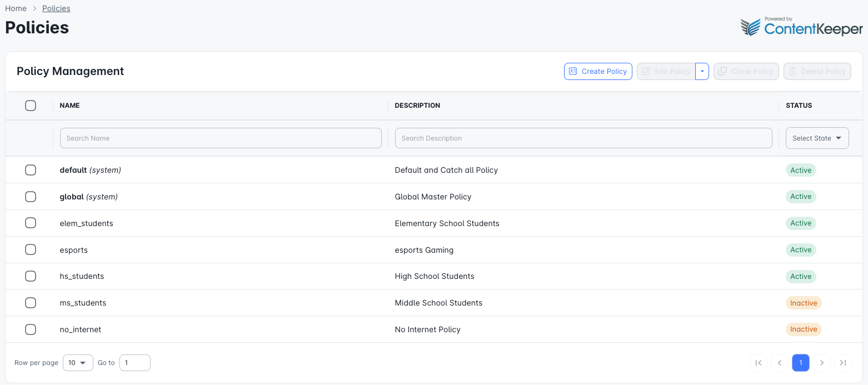
Task: Open the Edit Policy dropdown arrow
Action: tap(702, 71)
